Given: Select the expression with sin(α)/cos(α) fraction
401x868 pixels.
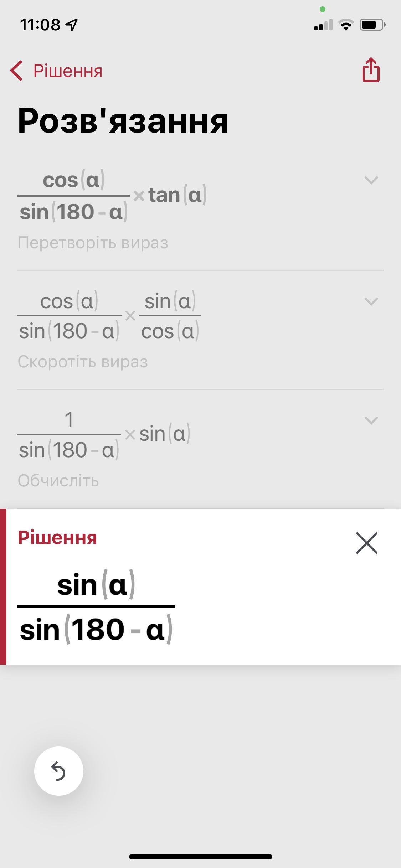Looking at the screenshot, I should 109,316.
